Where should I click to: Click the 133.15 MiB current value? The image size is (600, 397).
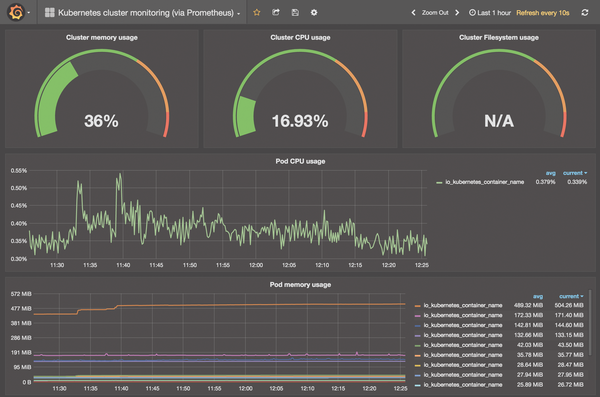coord(569,335)
